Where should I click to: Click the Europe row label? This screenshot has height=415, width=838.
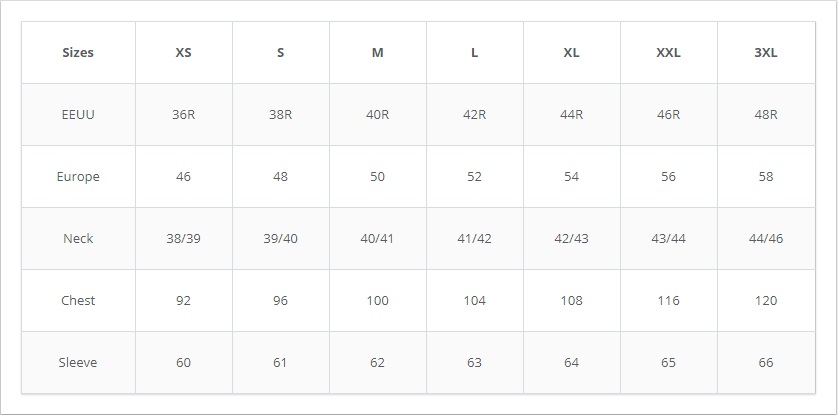coord(78,176)
